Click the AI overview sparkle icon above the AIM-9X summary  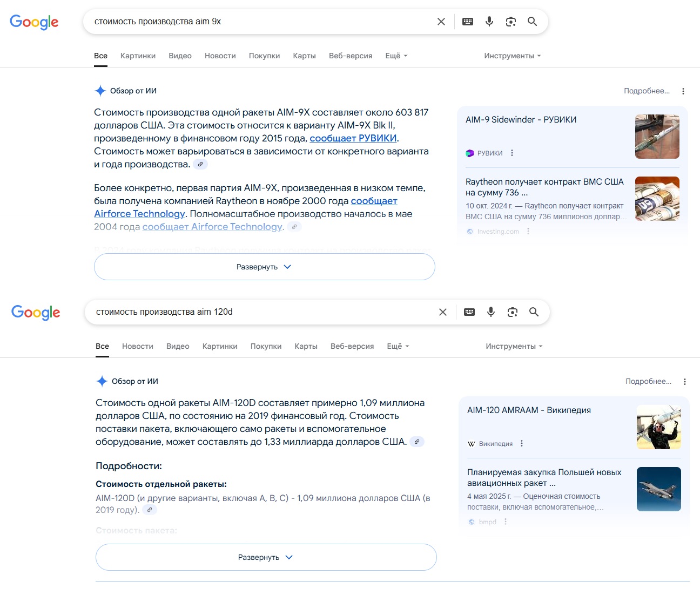pyautogui.click(x=100, y=91)
